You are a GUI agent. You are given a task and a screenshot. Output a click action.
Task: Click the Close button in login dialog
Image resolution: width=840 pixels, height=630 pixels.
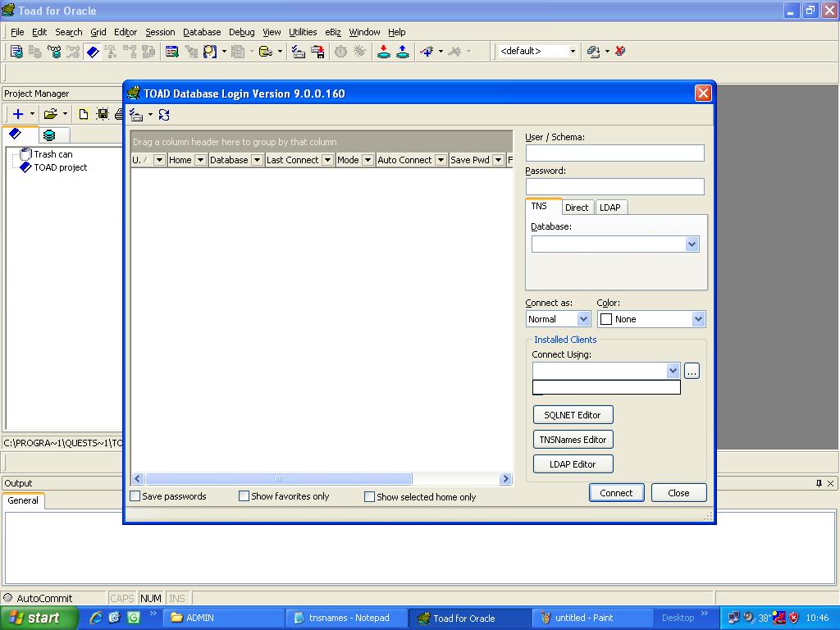pyautogui.click(x=678, y=493)
